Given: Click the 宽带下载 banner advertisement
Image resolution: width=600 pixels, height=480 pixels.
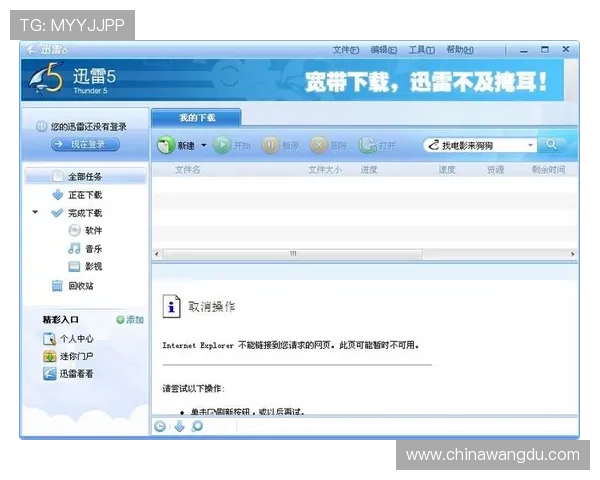Looking at the screenshot, I should (426, 82).
